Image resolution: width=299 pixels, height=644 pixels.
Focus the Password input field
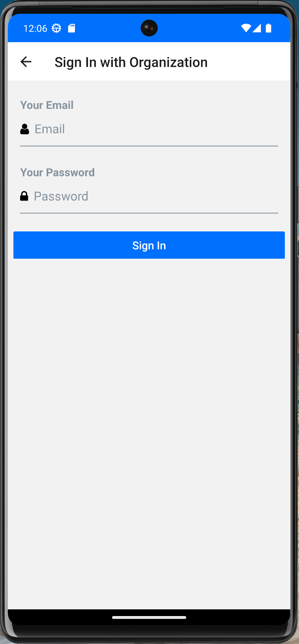click(x=149, y=196)
